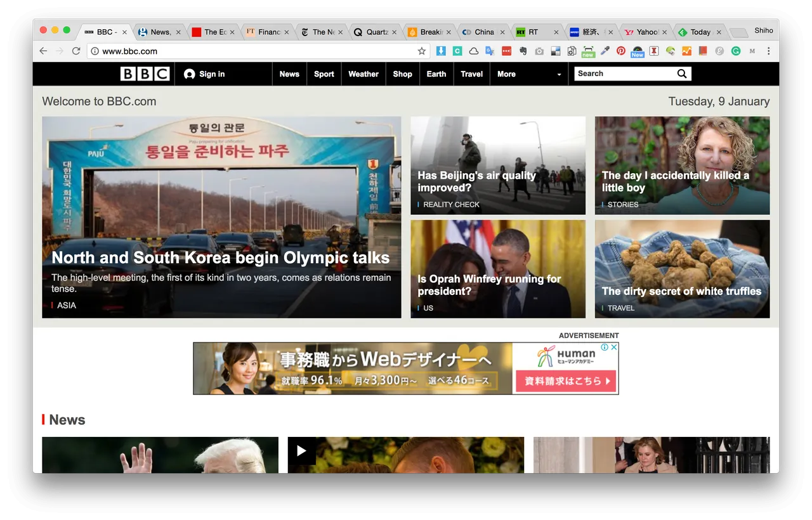Viewport: 812px width, 520px height.
Task: Open the green 'new' screen capture extension
Action: point(588,51)
